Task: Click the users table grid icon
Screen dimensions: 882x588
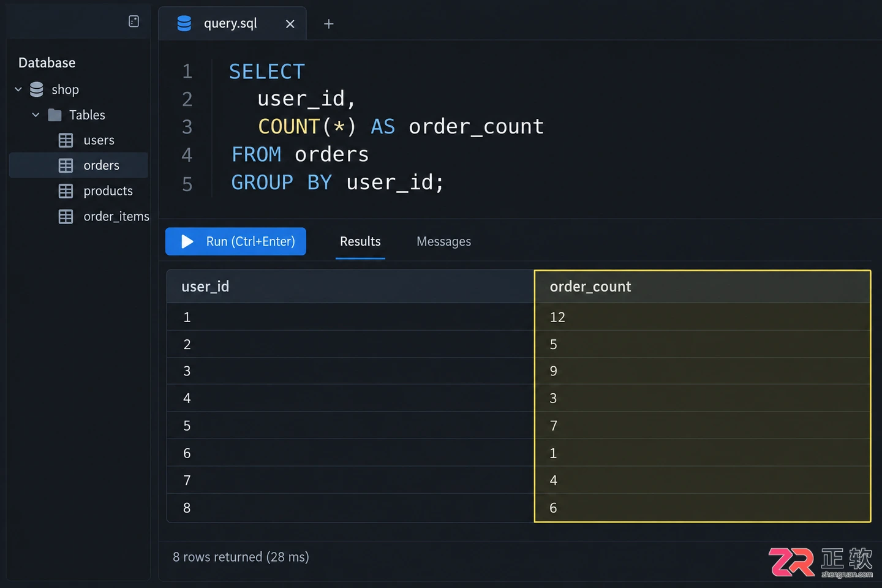Action: (x=66, y=140)
